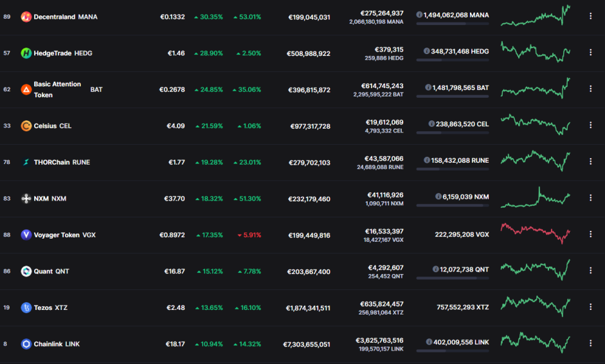Open the HedgeTrade HEDG coin page
Image resolution: width=605 pixels, height=364 pixels.
(x=63, y=53)
